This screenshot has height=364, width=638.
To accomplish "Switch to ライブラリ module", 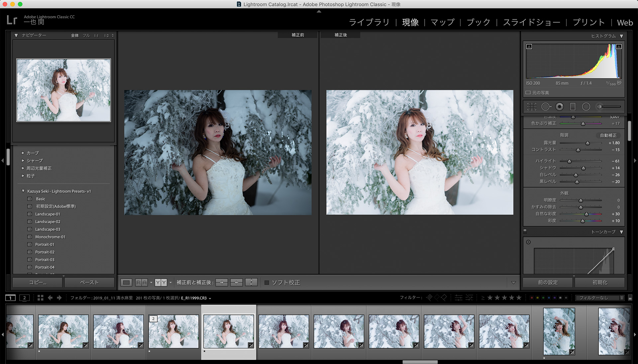I will [x=369, y=22].
